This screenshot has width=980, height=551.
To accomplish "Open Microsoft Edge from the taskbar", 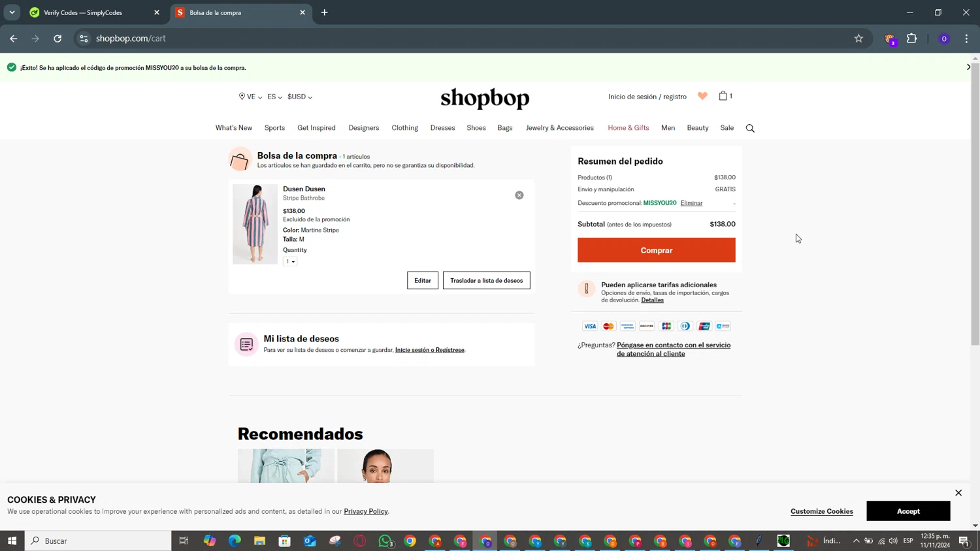I will (235, 541).
